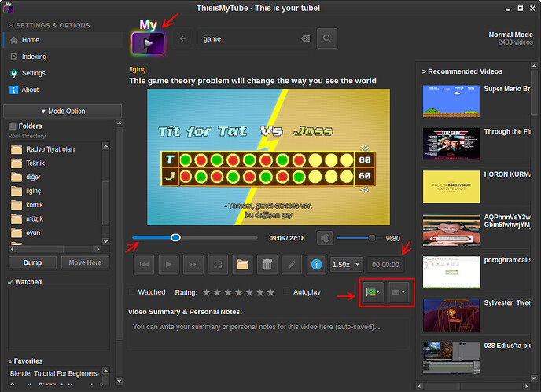This screenshot has height=392, width=541.
Task: Click the Dump button
Action: [x=32, y=262]
